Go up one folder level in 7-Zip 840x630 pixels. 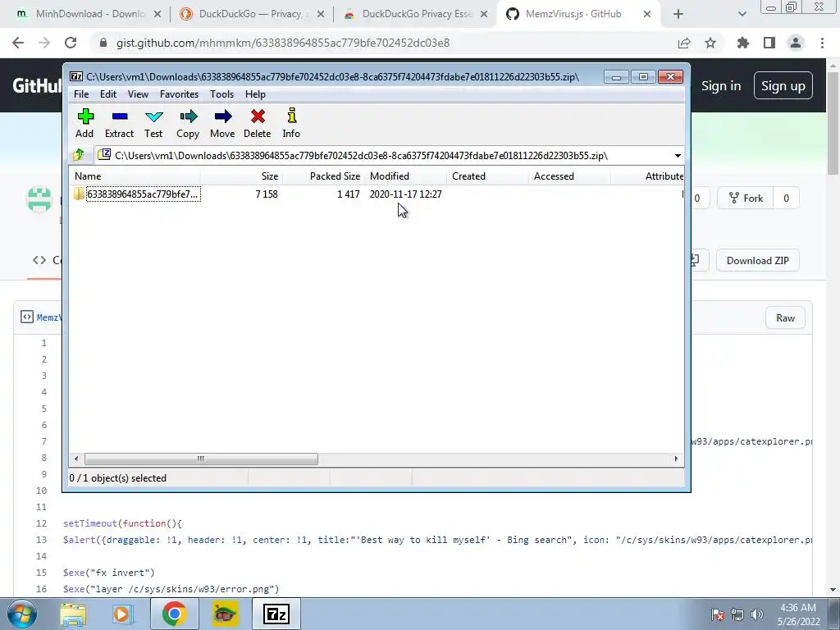79,155
